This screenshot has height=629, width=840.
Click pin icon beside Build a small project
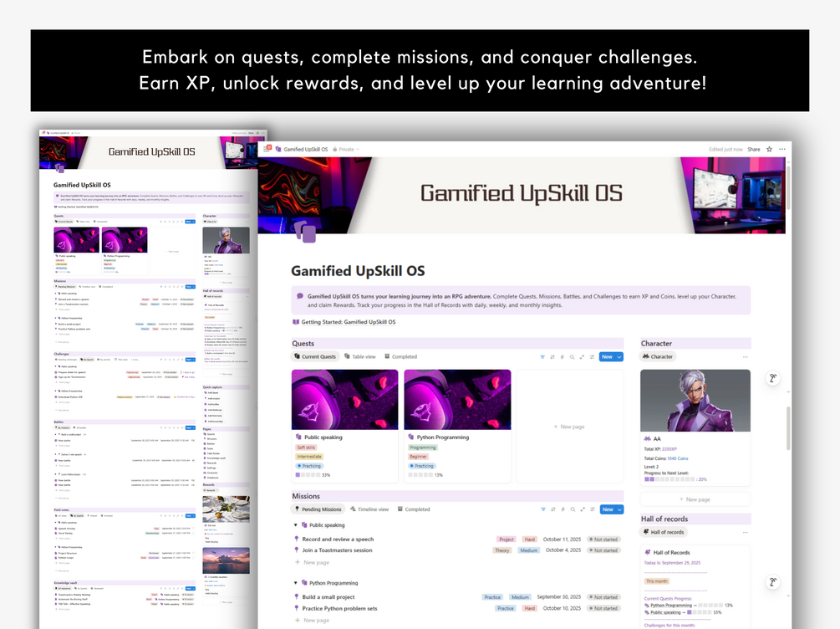tap(296, 597)
